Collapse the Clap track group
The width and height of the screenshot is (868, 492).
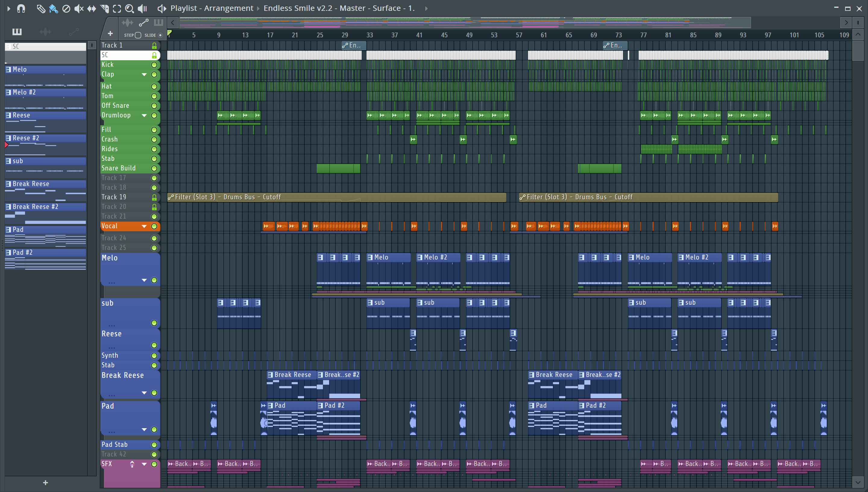coord(144,74)
